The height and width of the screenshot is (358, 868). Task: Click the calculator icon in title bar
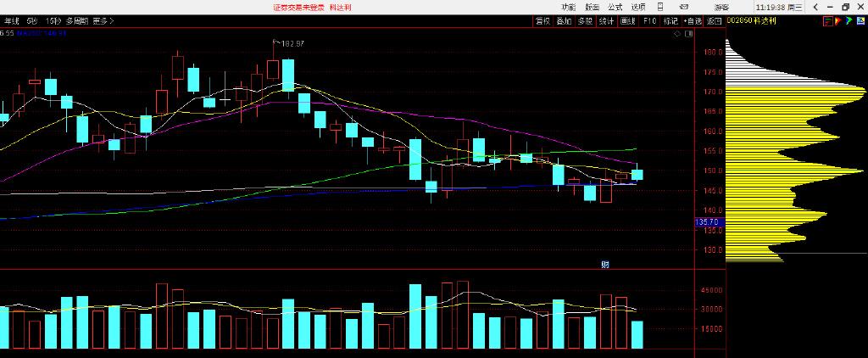tap(660, 7)
